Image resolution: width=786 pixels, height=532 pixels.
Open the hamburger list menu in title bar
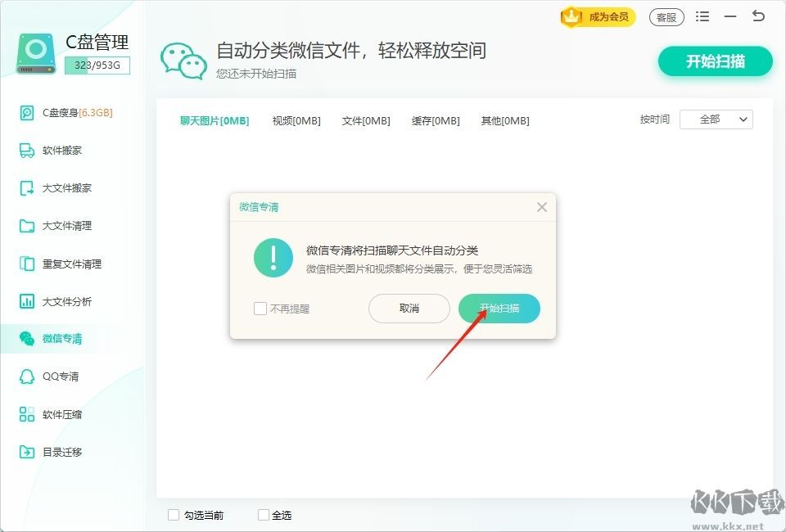[702, 16]
